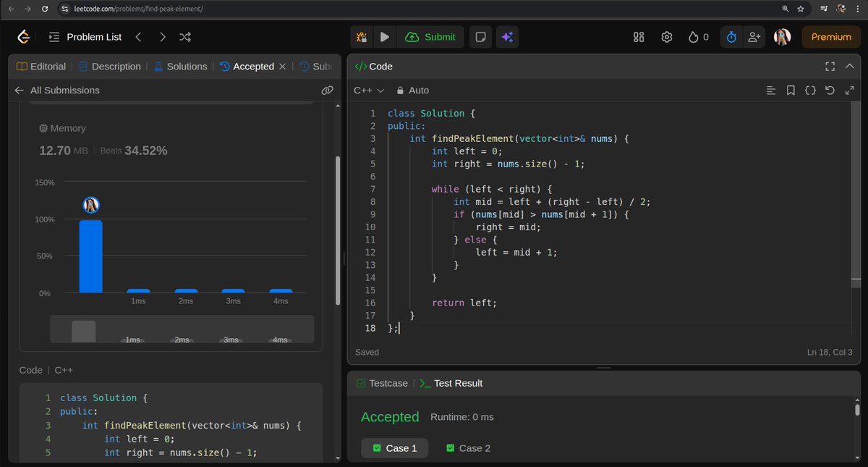Open the profile avatar menu
The image size is (868, 467).
click(782, 37)
